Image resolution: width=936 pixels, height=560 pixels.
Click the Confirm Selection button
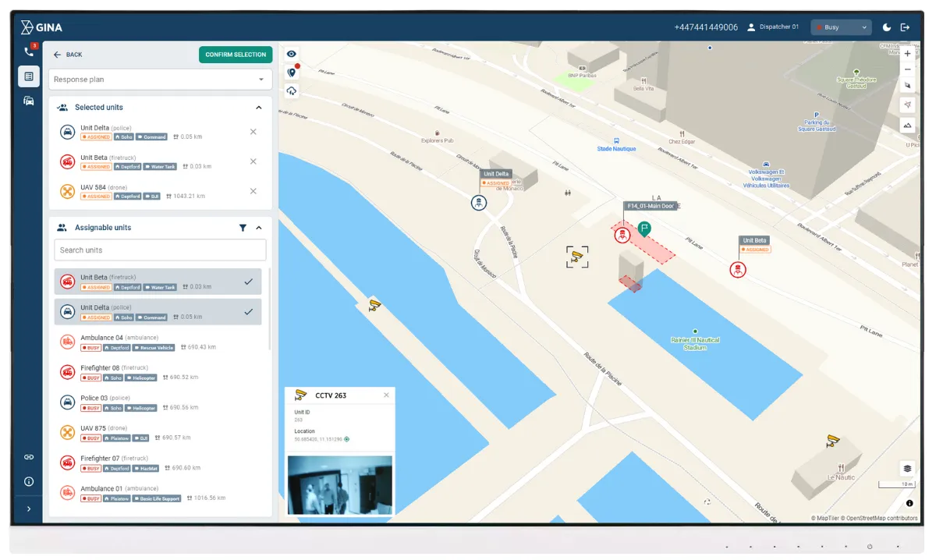click(236, 55)
